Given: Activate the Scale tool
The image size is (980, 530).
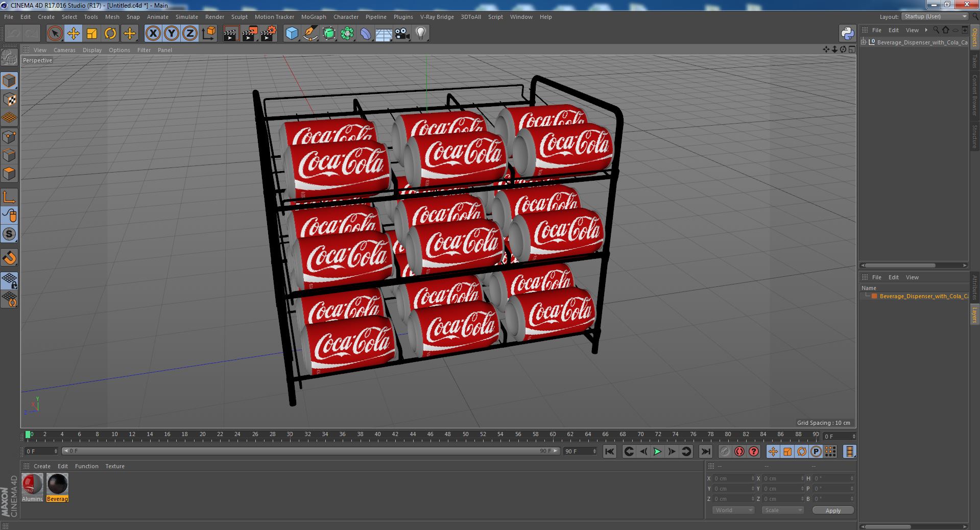Looking at the screenshot, I should (92, 34).
